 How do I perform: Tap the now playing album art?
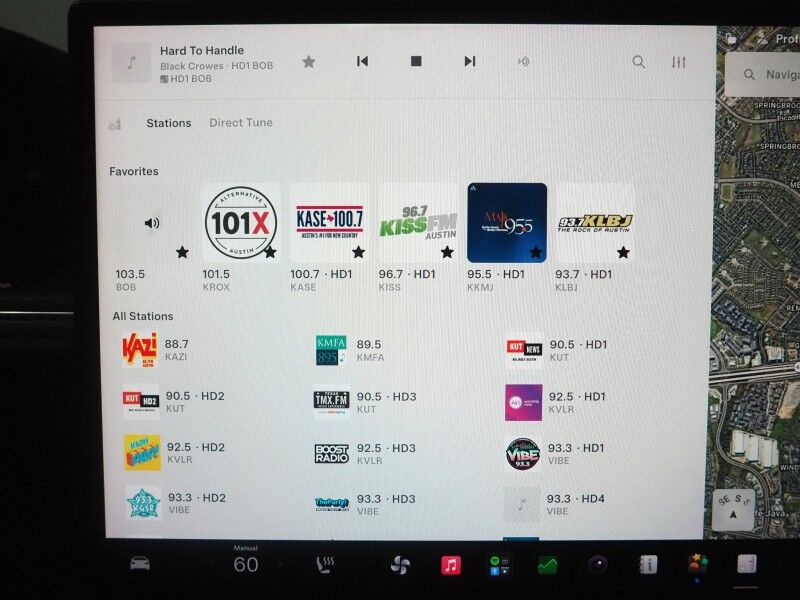[131, 63]
